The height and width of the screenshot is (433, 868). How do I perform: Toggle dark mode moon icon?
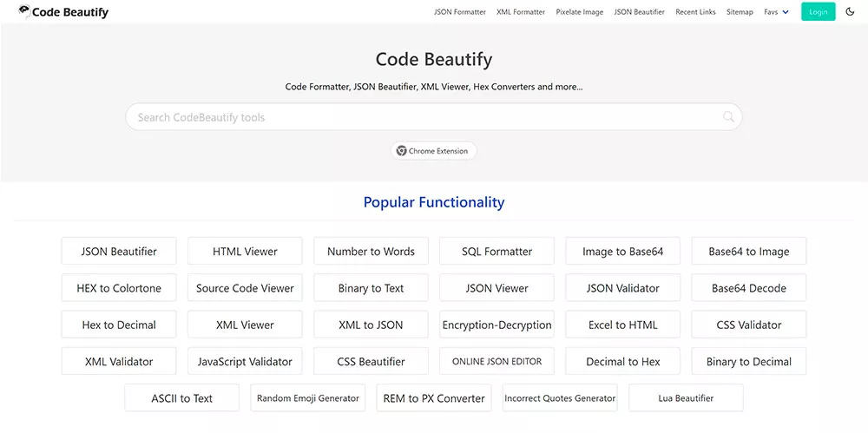851,11
